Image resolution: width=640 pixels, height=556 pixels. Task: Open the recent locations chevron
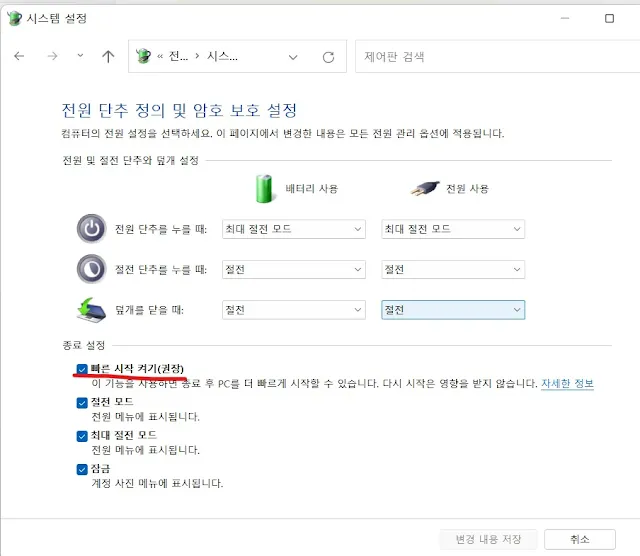[x=80, y=56]
